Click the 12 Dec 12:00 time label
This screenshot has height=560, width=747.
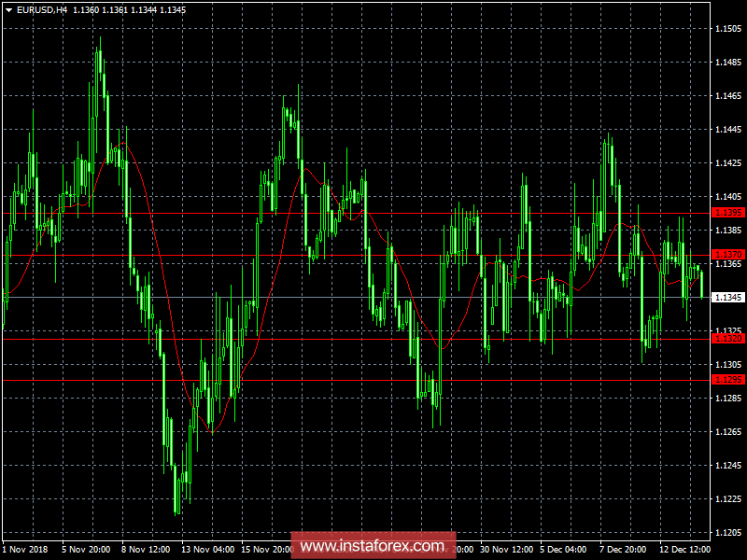(685, 550)
